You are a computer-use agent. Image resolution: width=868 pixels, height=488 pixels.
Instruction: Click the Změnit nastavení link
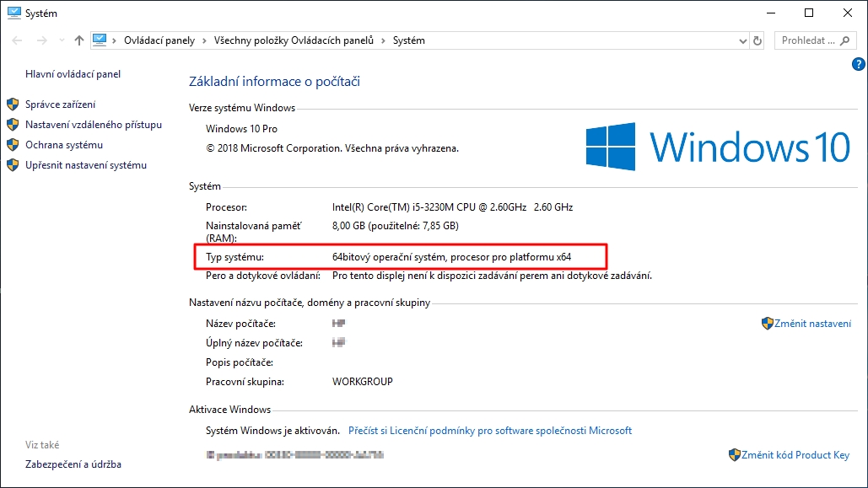pyautogui.click(x=812, y=324)
